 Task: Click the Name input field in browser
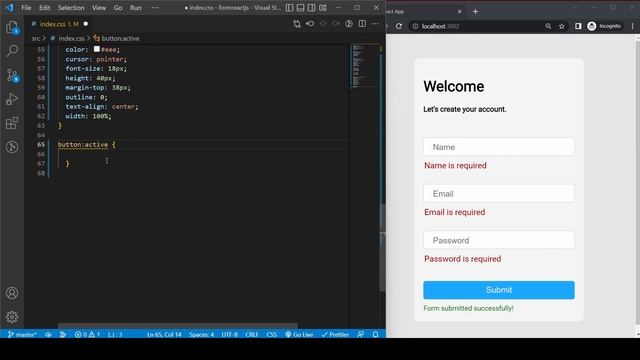(499, 147)
